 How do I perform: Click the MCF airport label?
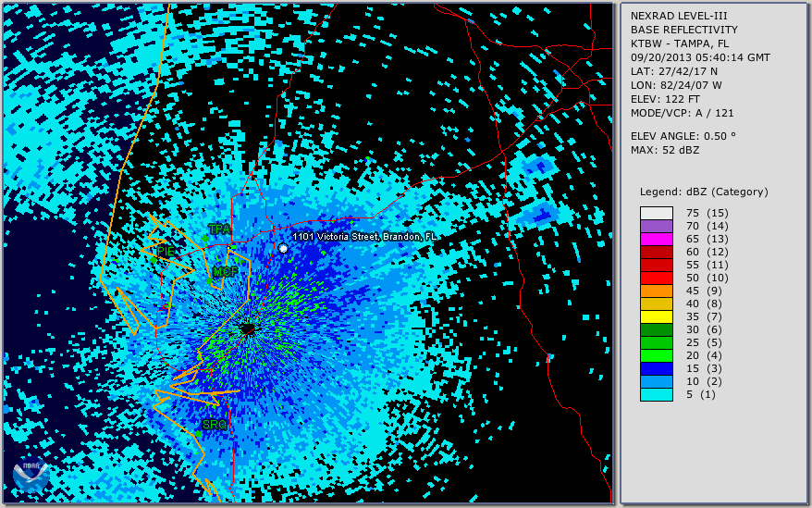(x=225, y=272)
